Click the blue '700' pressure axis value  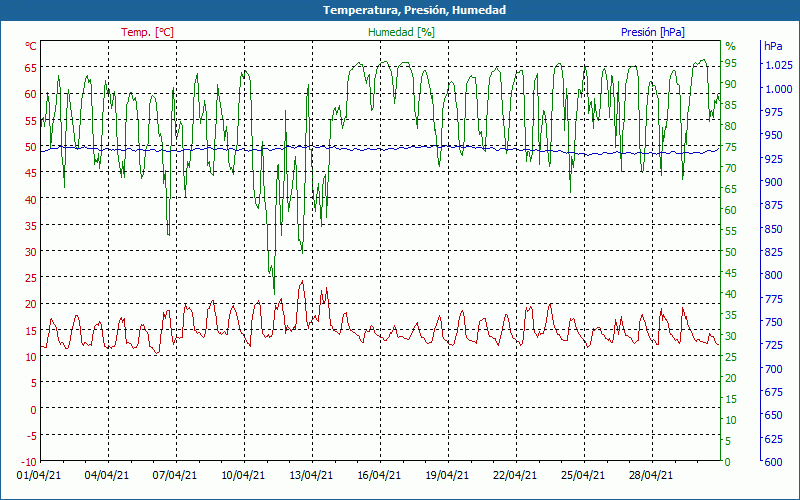coord(774,369)
